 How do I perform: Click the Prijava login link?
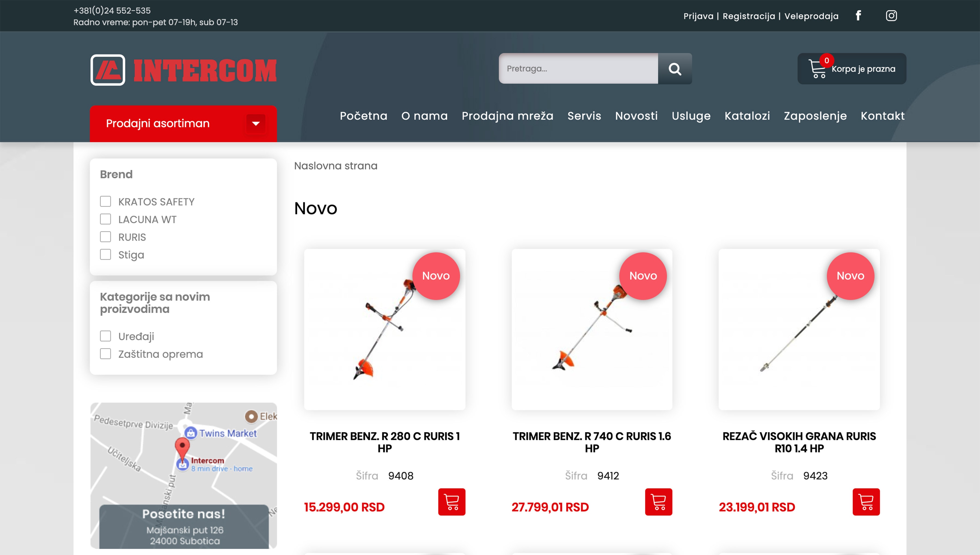(x=698, y=16)
